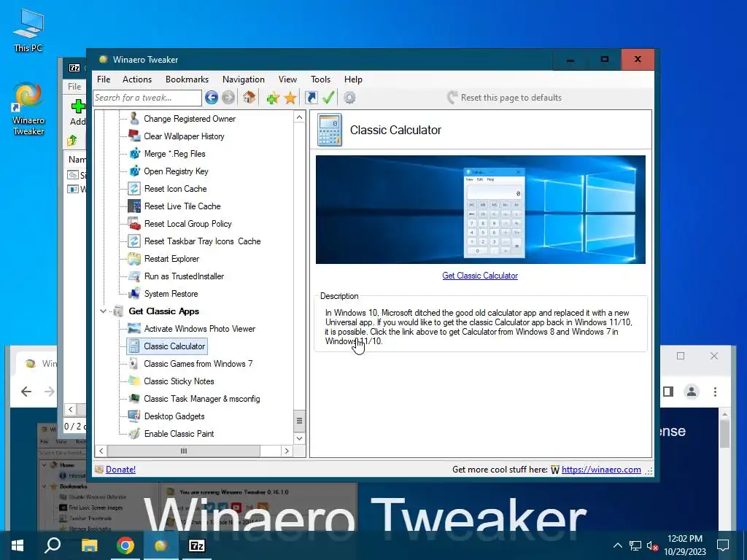This screenshot has height=560, width=747.
Task: Open File Explorer from the taskbar
Action: point(89,545)
